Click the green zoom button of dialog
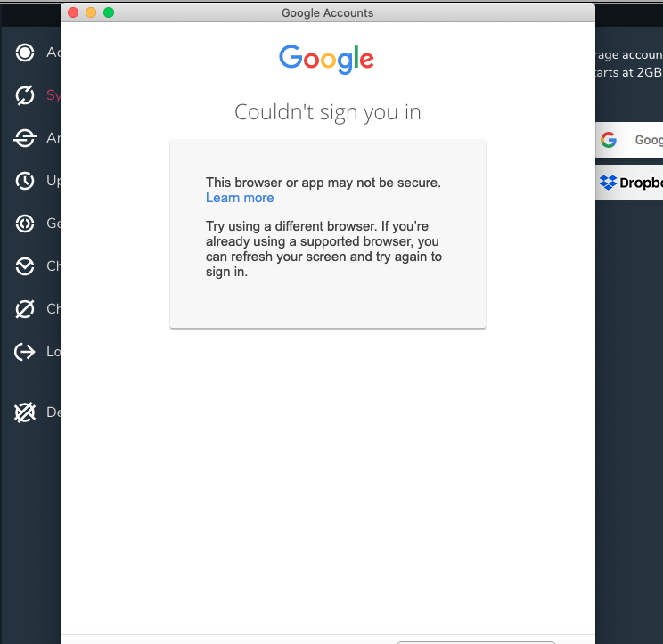Viewport: 663px width, 644px height. tap(109, 12)
